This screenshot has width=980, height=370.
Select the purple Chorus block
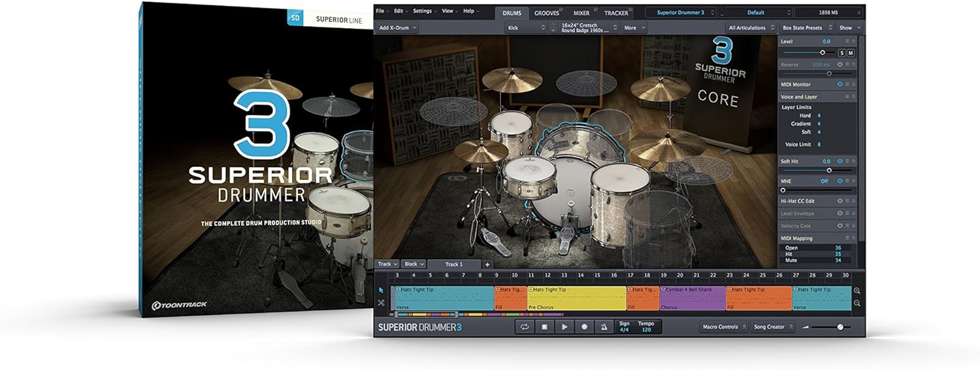pyautogui.click(x=693, y=298)
